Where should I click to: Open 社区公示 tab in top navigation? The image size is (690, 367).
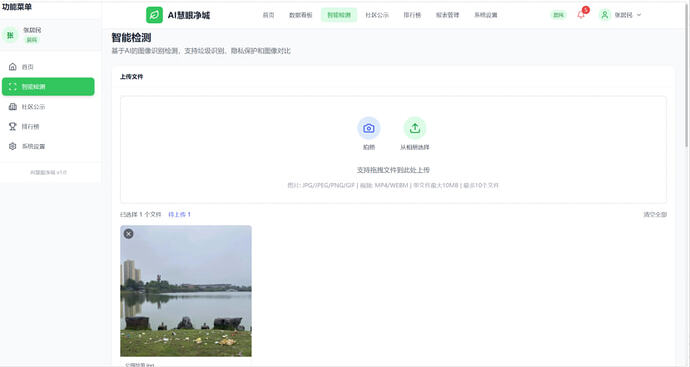coord(377,15)
